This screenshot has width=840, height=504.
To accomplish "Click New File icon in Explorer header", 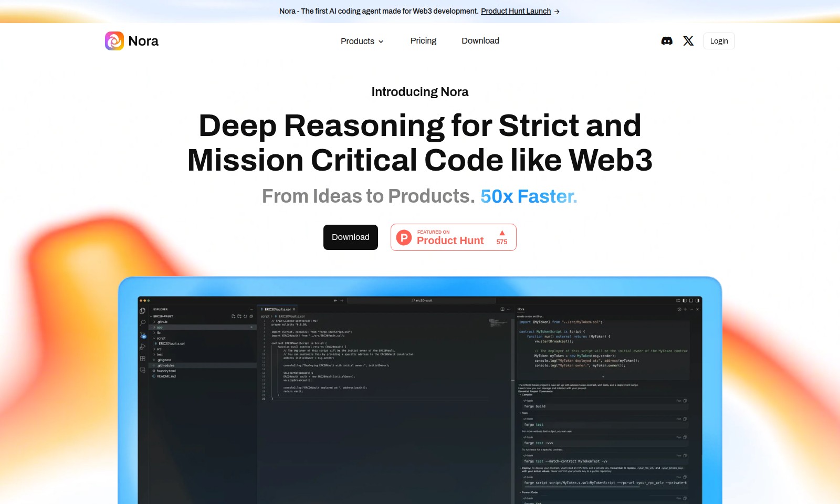I will (233, 317).
